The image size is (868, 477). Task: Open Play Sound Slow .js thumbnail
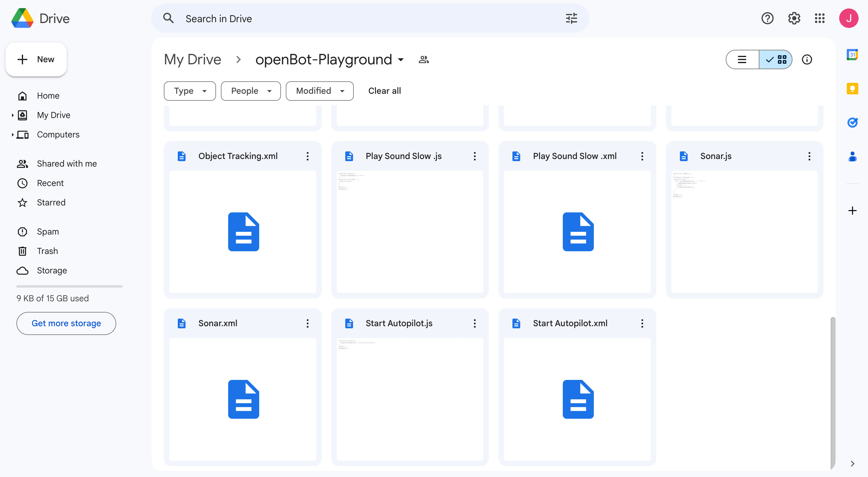tap(410, 232)
